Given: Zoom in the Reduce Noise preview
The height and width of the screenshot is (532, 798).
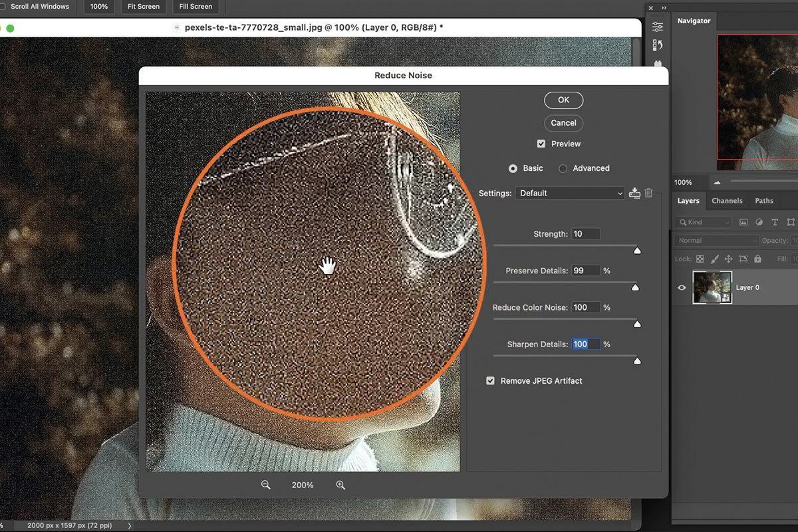Looking at the screenshot, I should click(340, 485).
